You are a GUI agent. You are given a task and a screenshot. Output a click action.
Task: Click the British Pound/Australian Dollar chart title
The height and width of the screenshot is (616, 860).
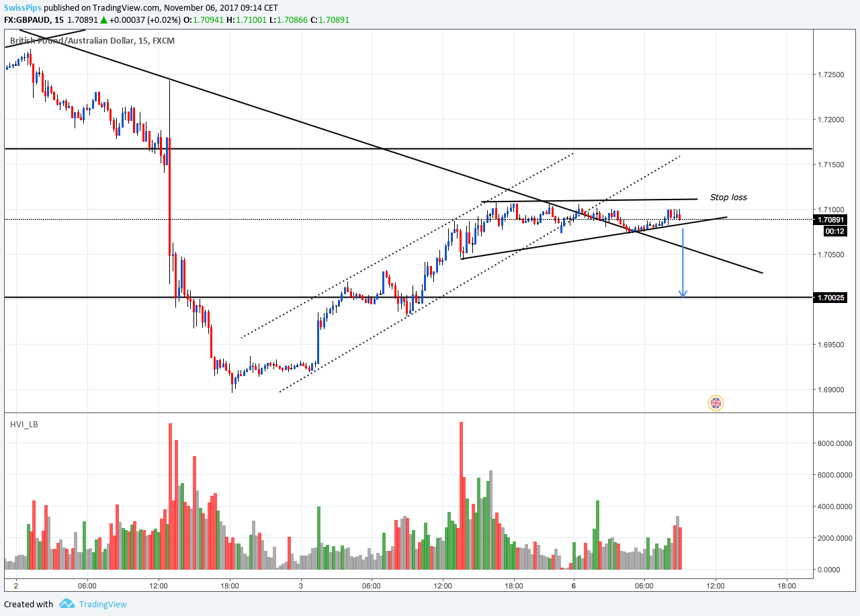coord(92,41)
